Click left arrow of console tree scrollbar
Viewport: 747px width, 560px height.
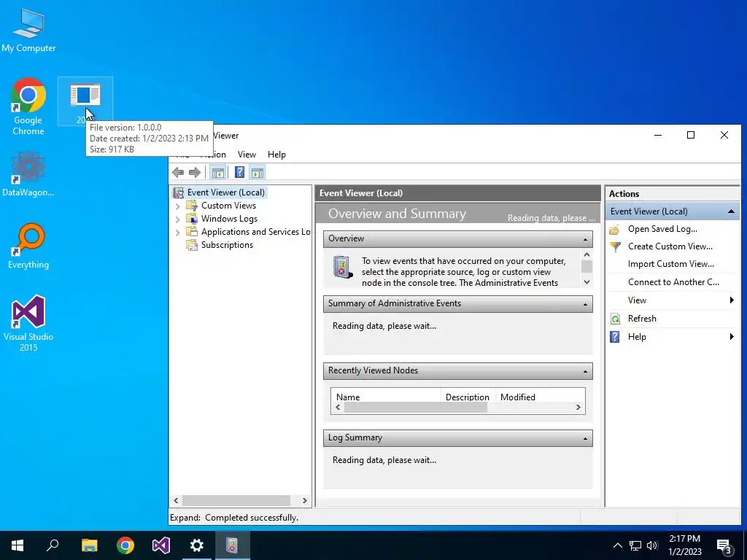coord(176,500)
